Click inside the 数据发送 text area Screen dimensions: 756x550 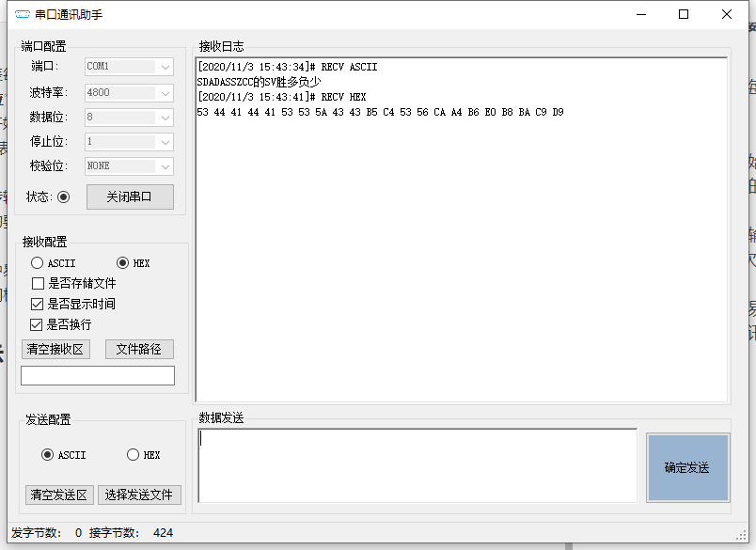(414, 465)
